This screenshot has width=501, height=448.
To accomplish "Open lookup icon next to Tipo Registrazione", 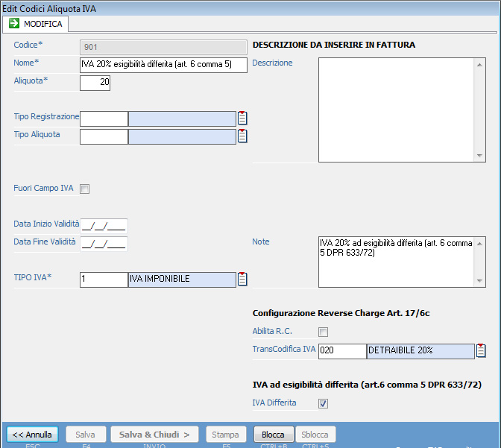I will (x=242, y=118).
